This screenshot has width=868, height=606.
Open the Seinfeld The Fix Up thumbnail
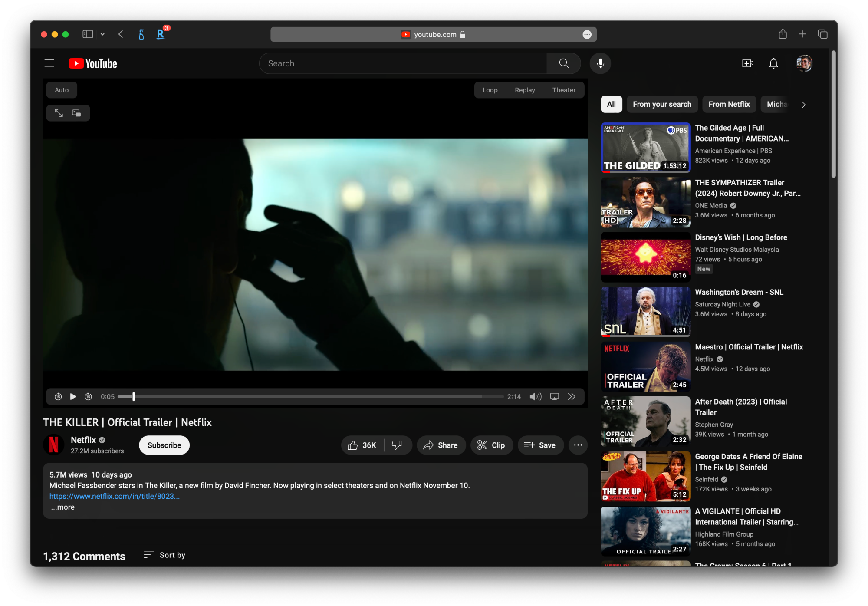[645, 476]
